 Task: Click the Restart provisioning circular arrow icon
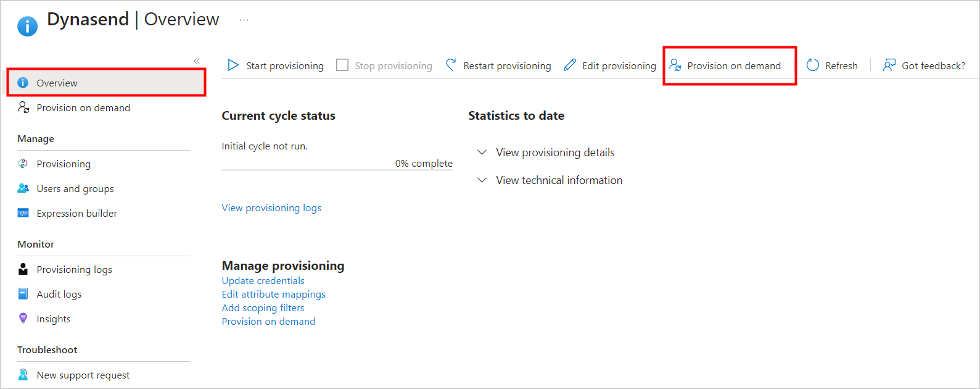click(x=451, y=64)
